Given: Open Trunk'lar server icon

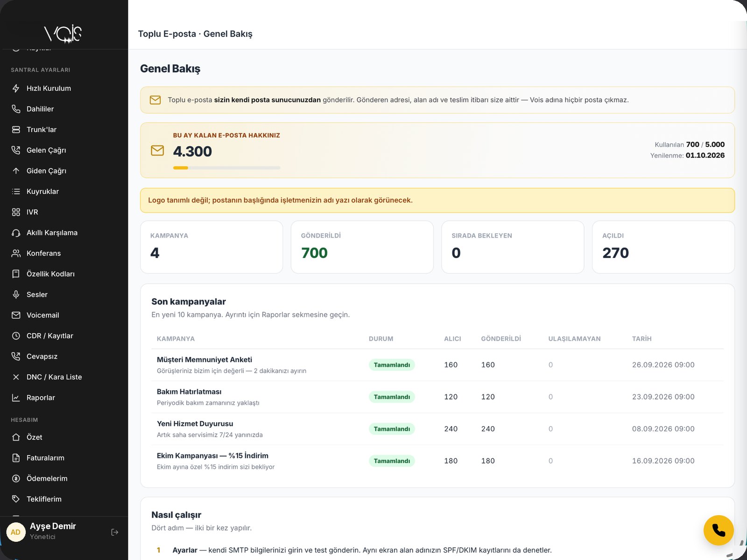Looking at the screenshot, I should [16, 129].
